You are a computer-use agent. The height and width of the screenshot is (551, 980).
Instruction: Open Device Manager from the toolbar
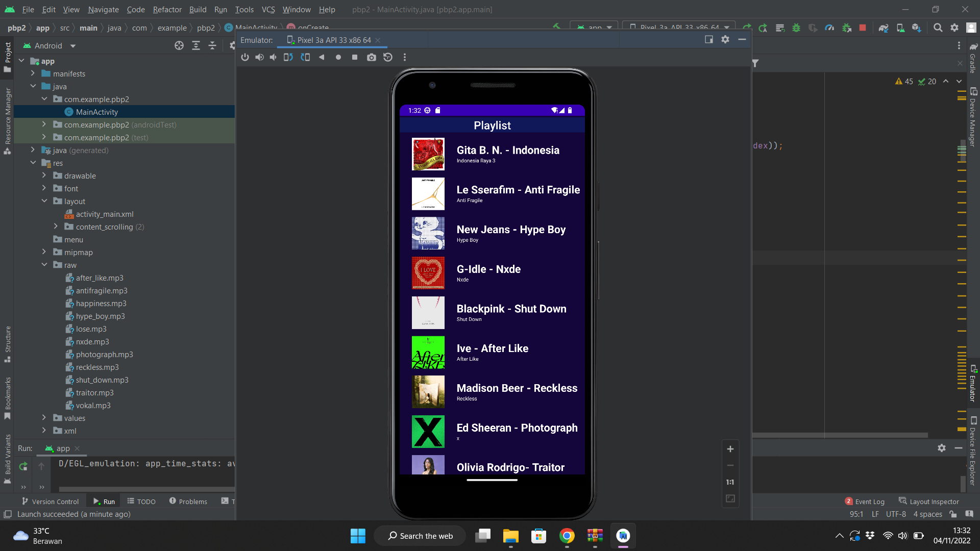pos(901,28)
